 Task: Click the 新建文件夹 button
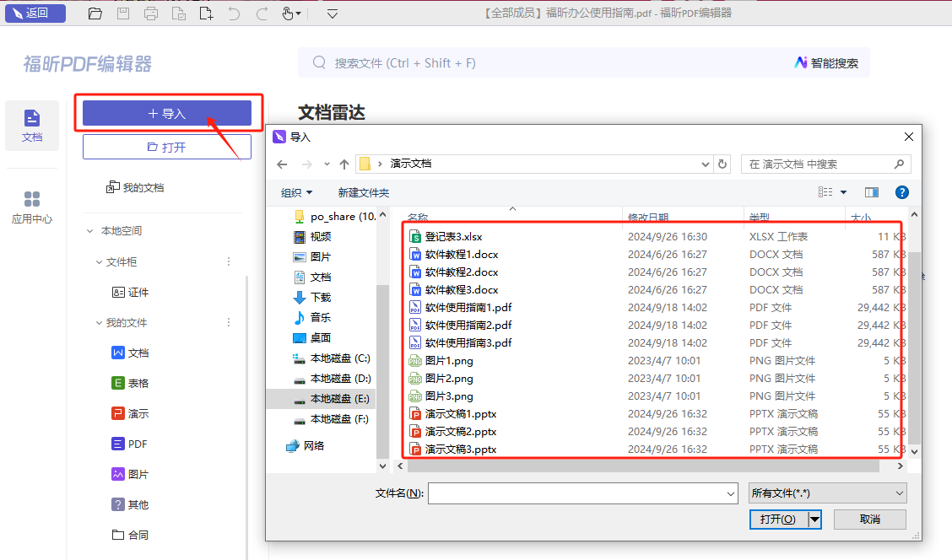(x=363, y=192)
